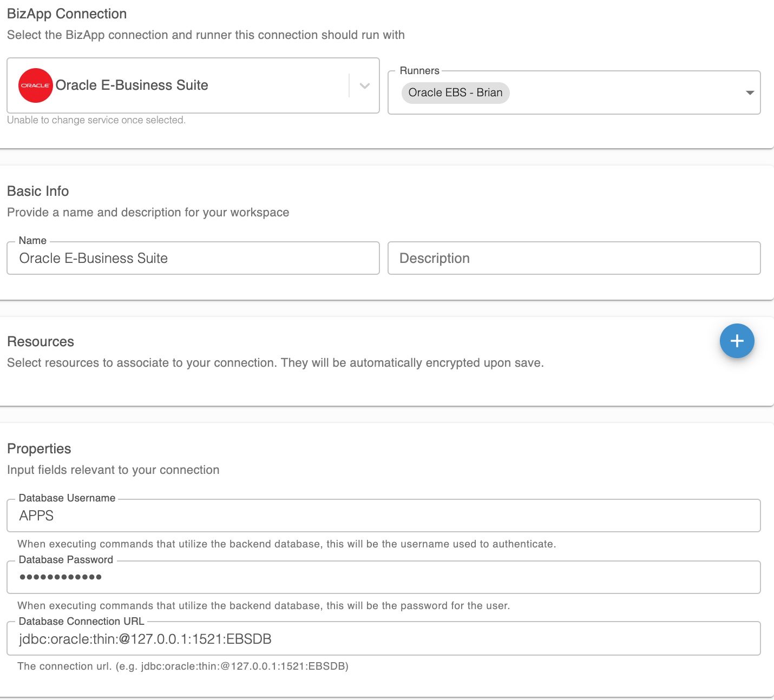Click 'Input fields relevant to your connection' text
Screen dimensions: 774x700
pos(113,470)
